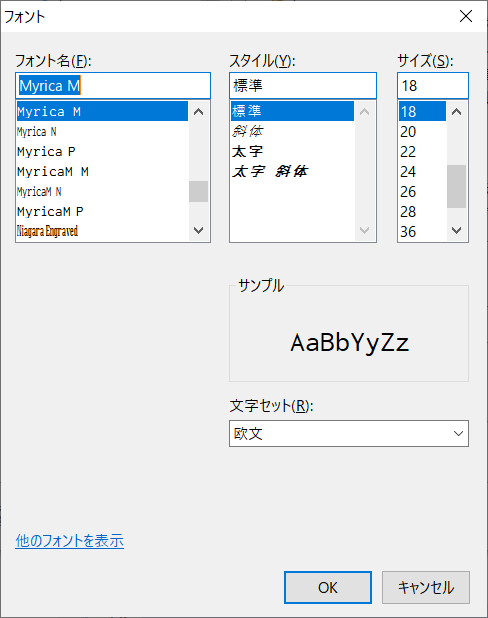The height and width of the screenshot is (618, 488).
Task: Click up arrow in size list scrollbar
Action: click(x=456, y=112)
